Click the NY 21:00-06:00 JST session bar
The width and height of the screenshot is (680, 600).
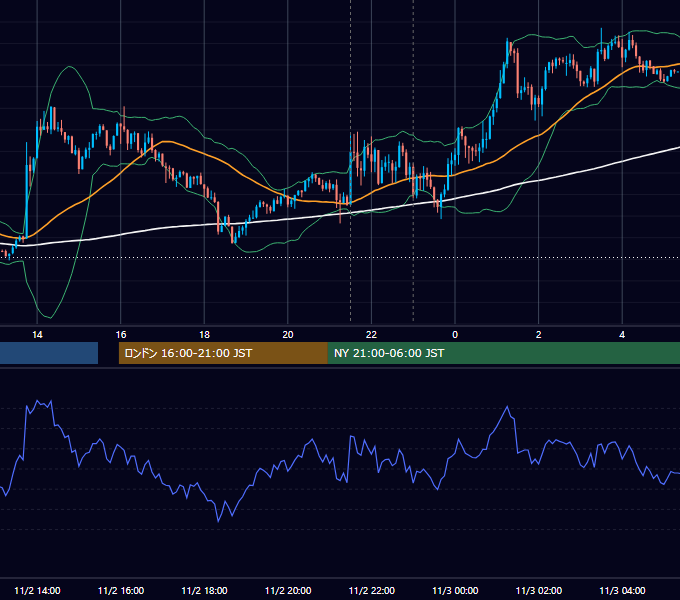[x=503, y=353]
